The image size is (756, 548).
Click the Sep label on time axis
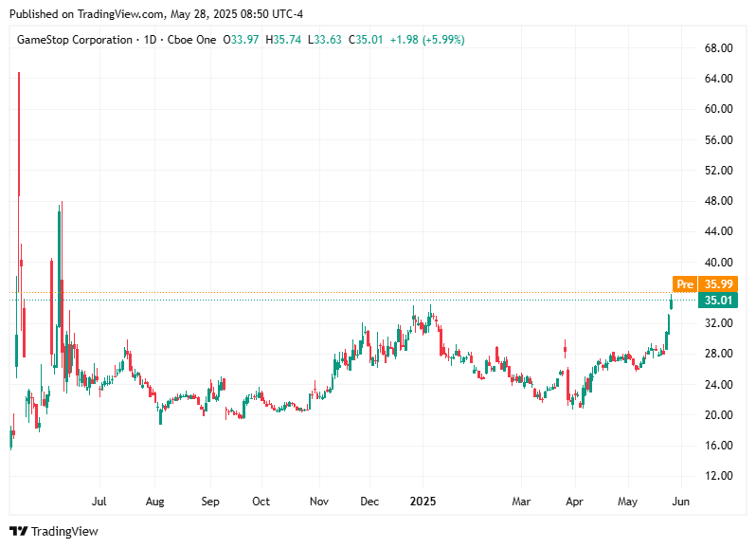click(210, 502)
